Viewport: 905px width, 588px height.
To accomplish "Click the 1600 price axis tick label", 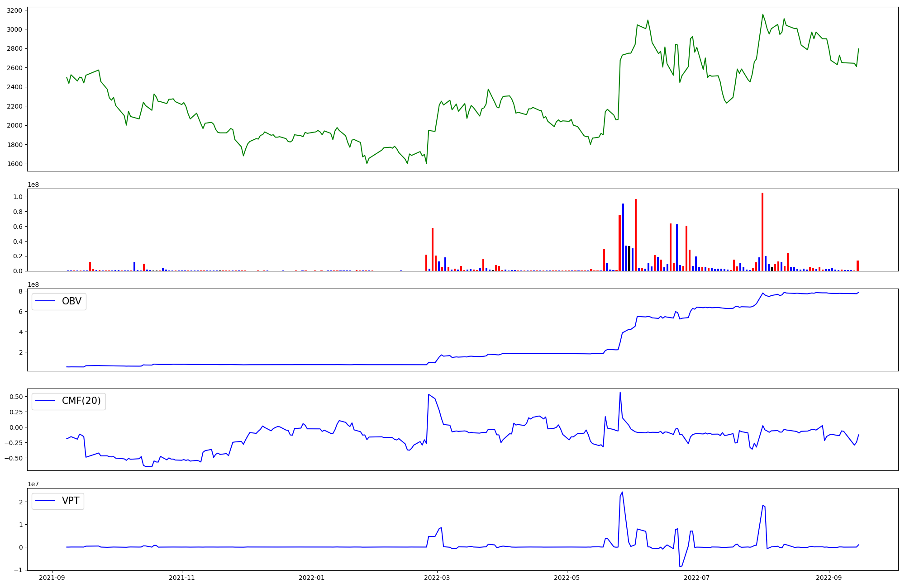I will [14, 164].
